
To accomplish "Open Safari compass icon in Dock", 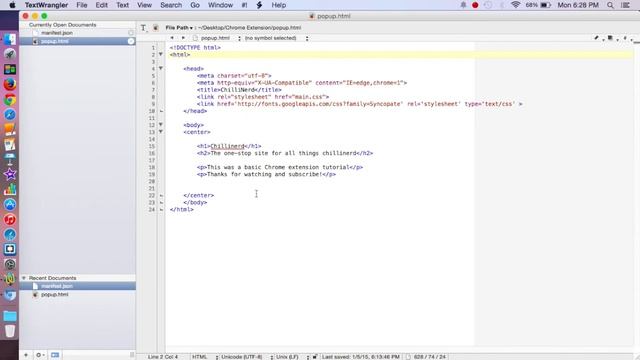I will click(x=10, y=115).
